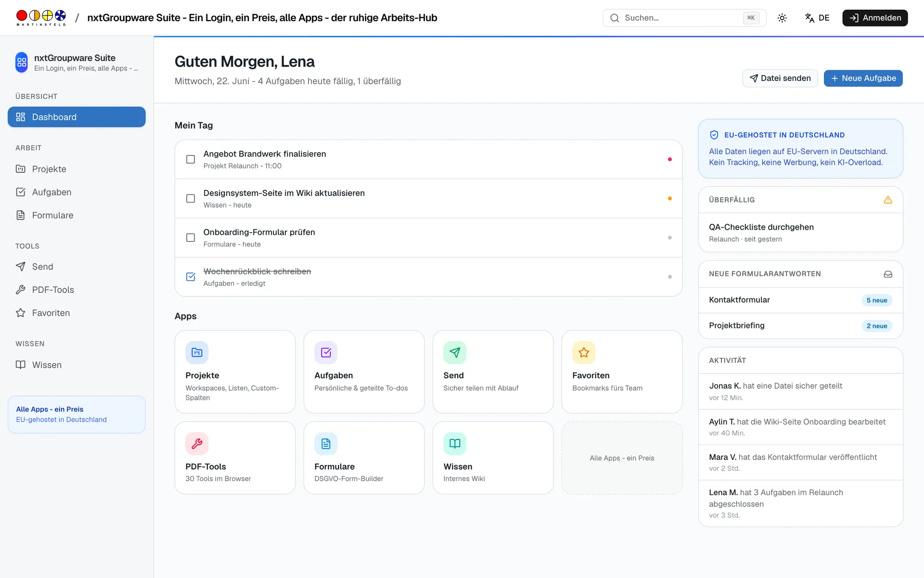Open Dashboard in the sidebar
The width and height of the screenshot is (924, 578).
coord(77,117)
